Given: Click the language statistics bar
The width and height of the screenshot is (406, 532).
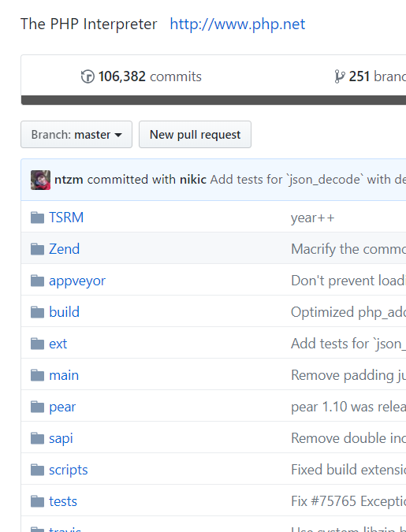Looking at the screenshot, I should point(214,100).
